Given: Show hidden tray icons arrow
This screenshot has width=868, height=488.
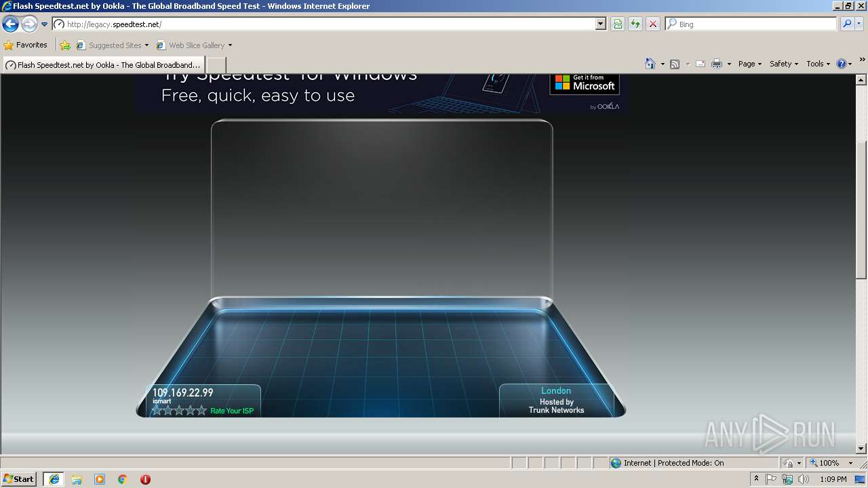Looking at the screenshot, I should click(757, 479).
